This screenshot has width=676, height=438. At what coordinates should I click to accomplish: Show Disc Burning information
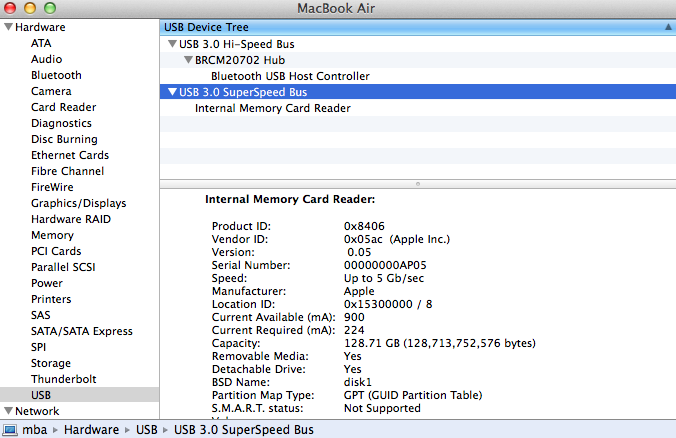coord(64,139)
